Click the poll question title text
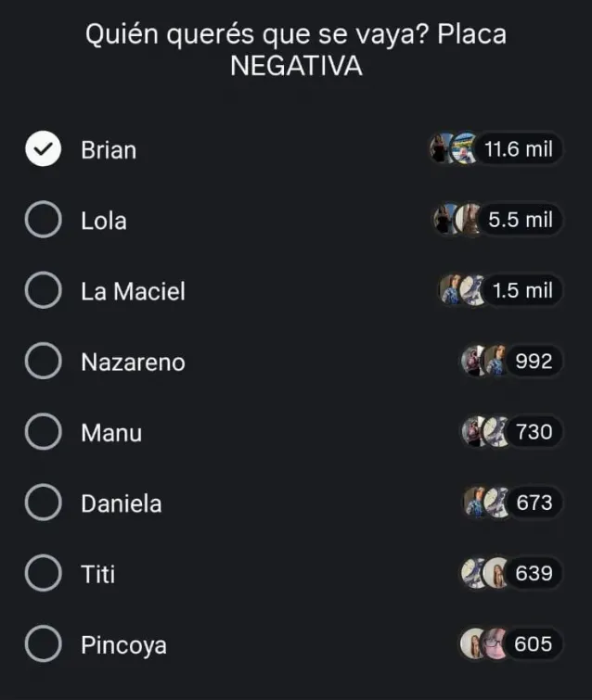Viewport: 592px width, 700px height. [296, 50]
